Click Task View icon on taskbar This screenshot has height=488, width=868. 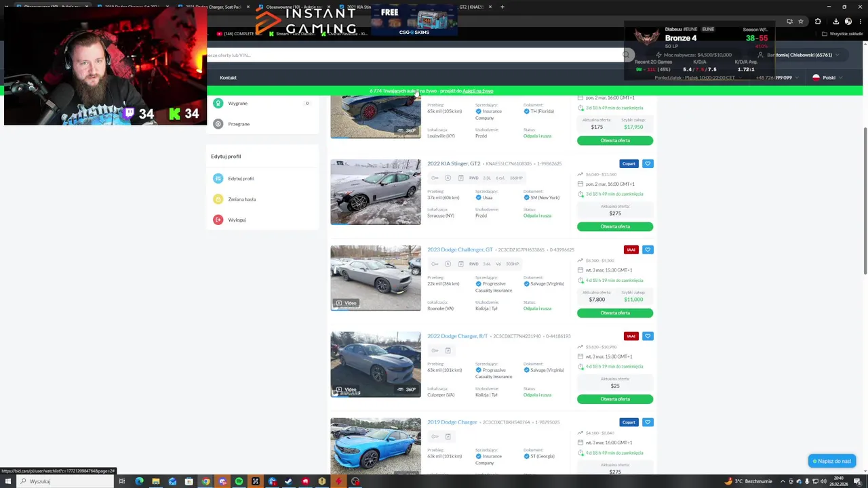(122, 481)
